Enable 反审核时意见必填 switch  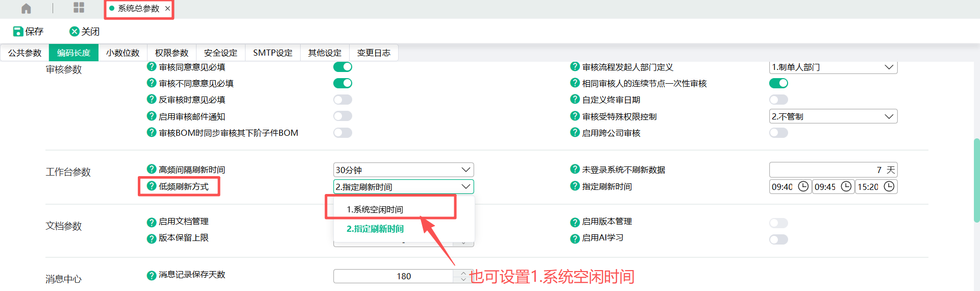pyautogui.click(x=342, y=100)
